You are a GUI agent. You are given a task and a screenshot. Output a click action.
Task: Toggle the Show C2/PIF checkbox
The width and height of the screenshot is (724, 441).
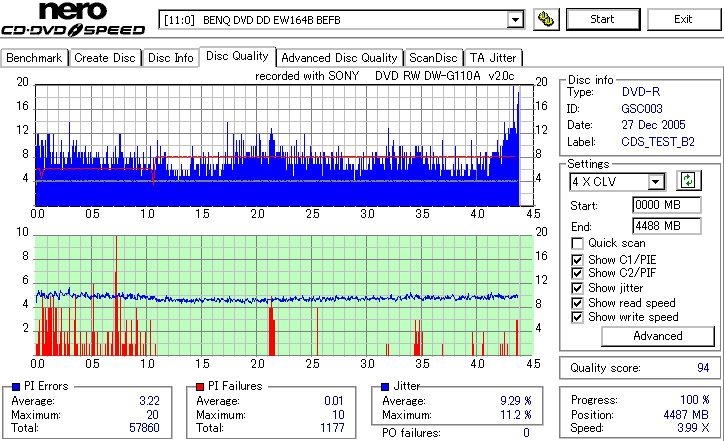click(x=577, y=273)
